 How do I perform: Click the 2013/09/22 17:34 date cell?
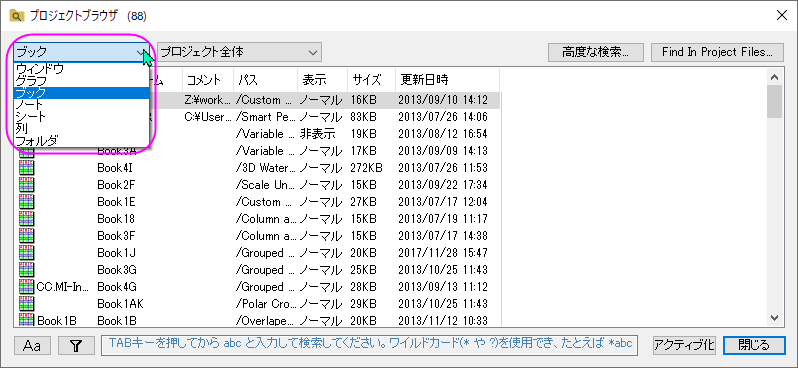point(443,185)
